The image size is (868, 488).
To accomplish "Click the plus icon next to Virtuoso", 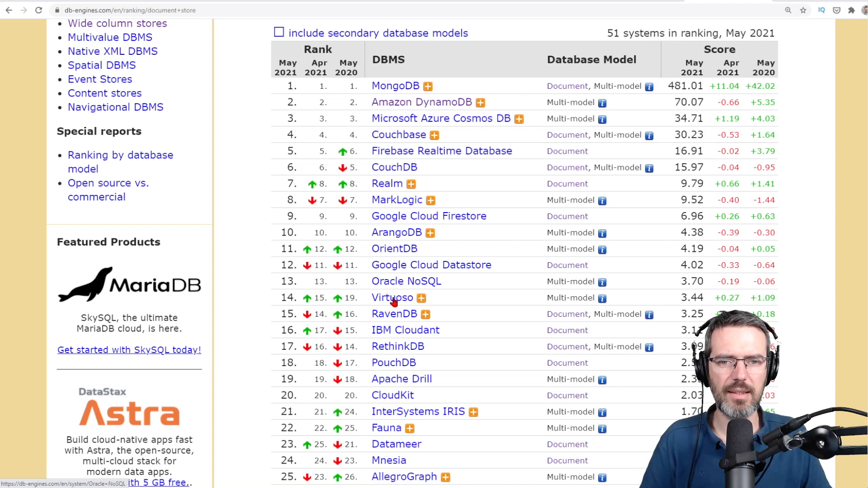I will 421,298.
